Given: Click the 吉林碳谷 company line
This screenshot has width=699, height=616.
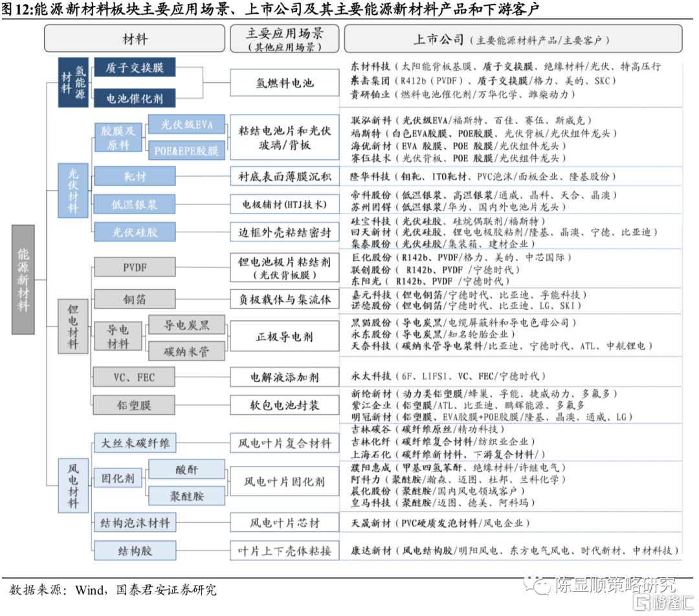Looking at the screenshot, I should tap(428, 429).
